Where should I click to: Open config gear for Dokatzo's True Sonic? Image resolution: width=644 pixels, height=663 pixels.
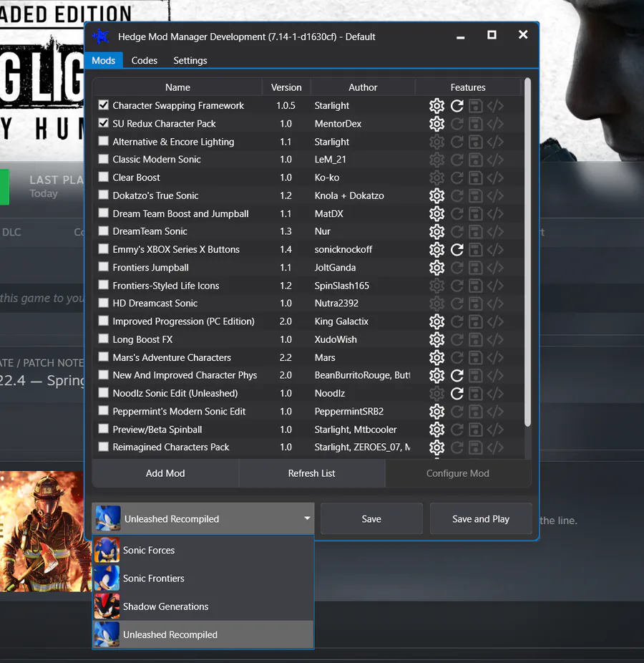(436, 195)
